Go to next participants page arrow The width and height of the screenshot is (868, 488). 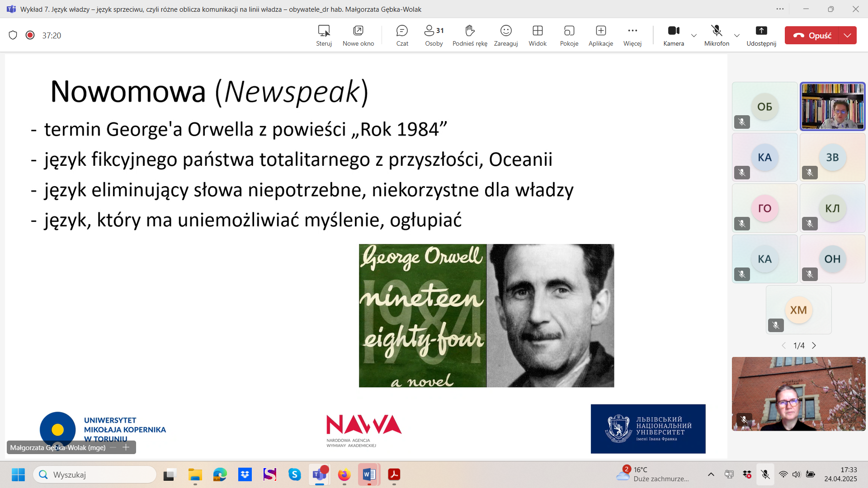[814, 346]
